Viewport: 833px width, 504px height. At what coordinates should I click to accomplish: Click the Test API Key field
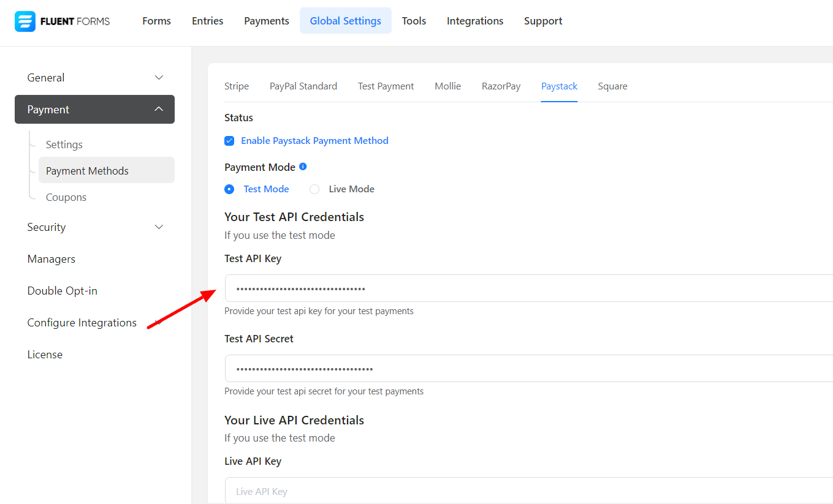point(527,288)
